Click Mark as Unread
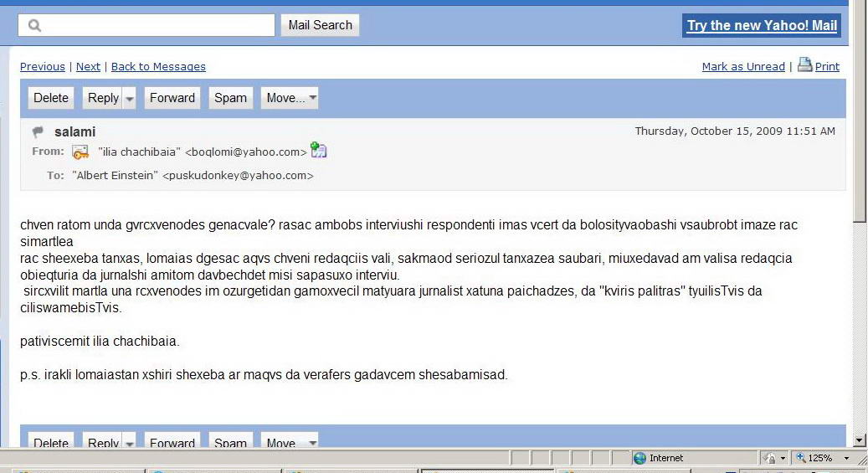The image size is (868, 473). pos(743,66)
